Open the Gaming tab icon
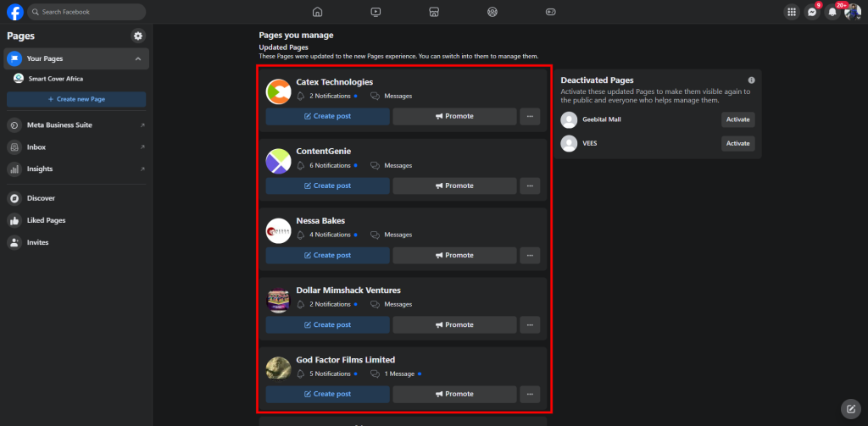Image resolution: width=868 pixels, height=426 pixels. (x=550, y=12)
